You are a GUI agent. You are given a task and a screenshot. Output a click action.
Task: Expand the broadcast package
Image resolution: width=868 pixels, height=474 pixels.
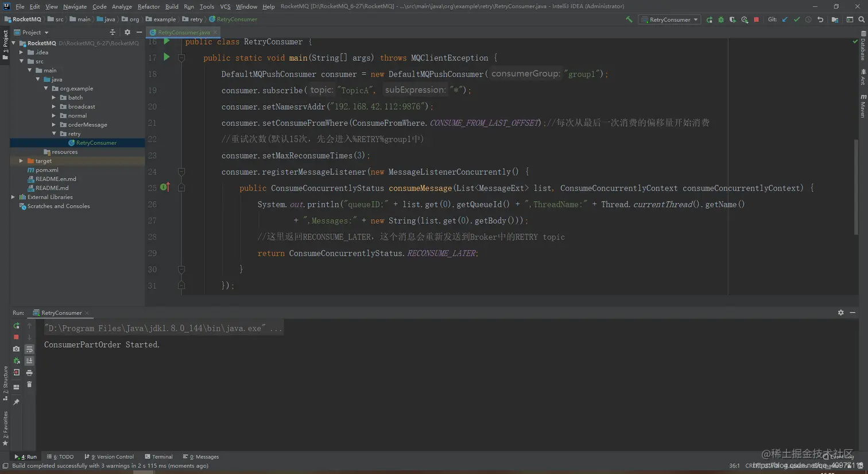(54, 107)
